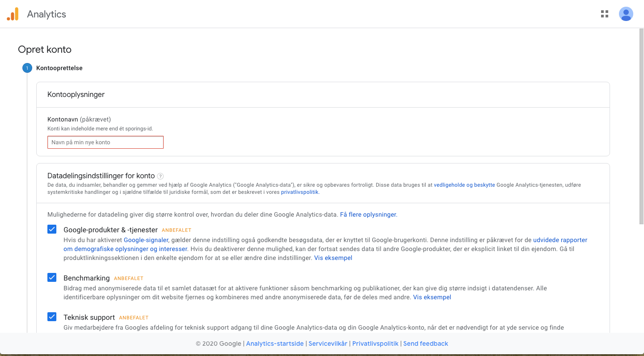The height and width of the screenshot is (356, 644).
Task: Uncheck the Teknisk support checkbox
Action: click(52, 317)
